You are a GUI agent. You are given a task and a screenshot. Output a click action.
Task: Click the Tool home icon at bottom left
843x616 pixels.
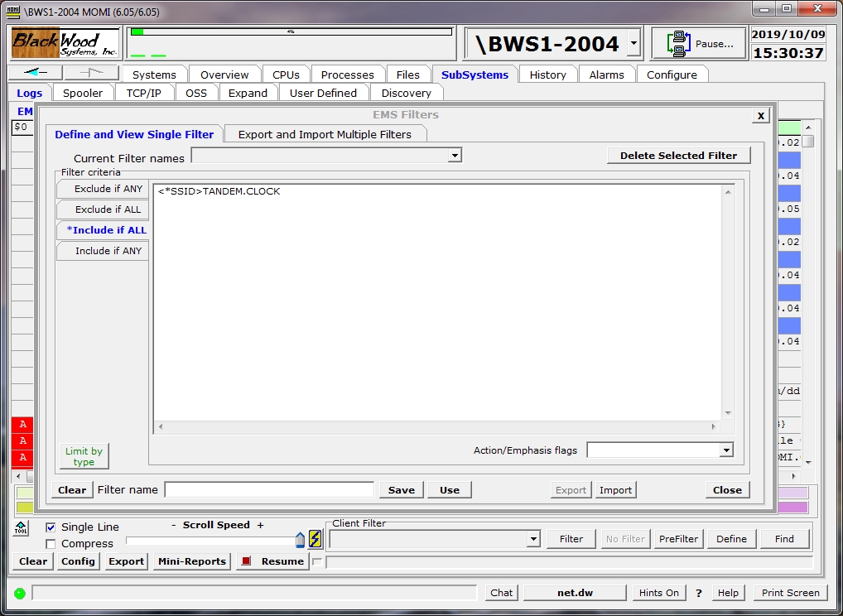22,527
